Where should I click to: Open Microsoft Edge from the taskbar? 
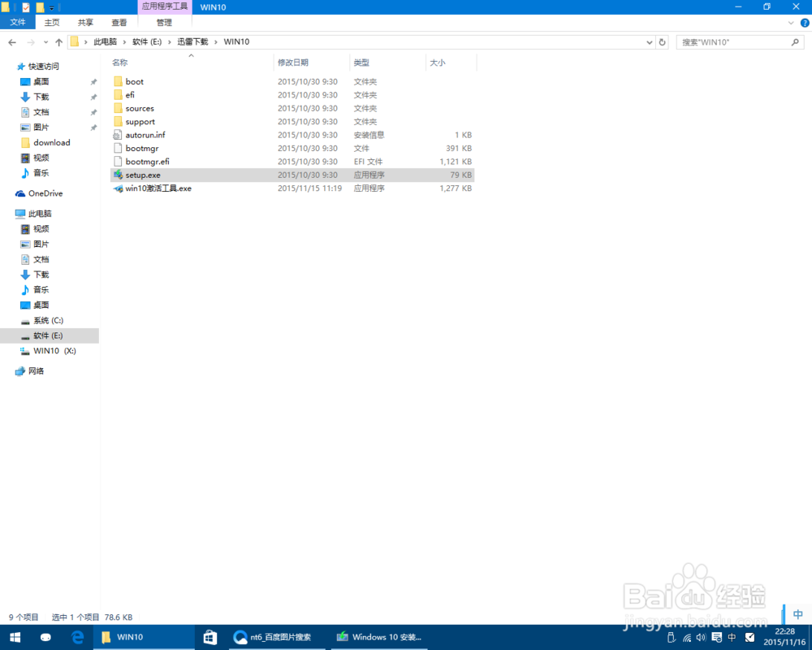point(77,638)
